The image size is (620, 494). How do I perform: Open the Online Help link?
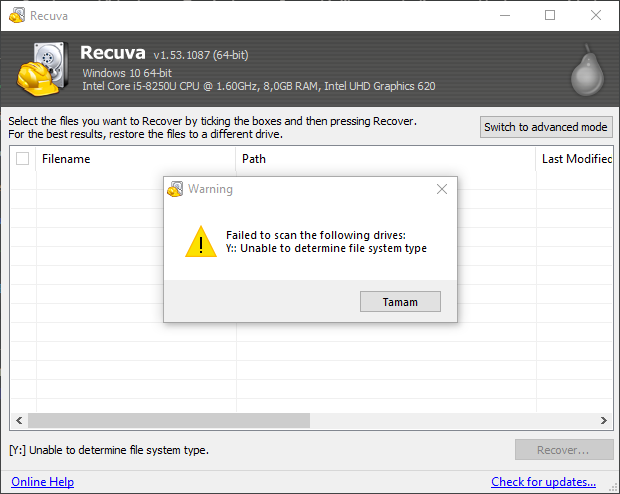[x=42, y=482]
